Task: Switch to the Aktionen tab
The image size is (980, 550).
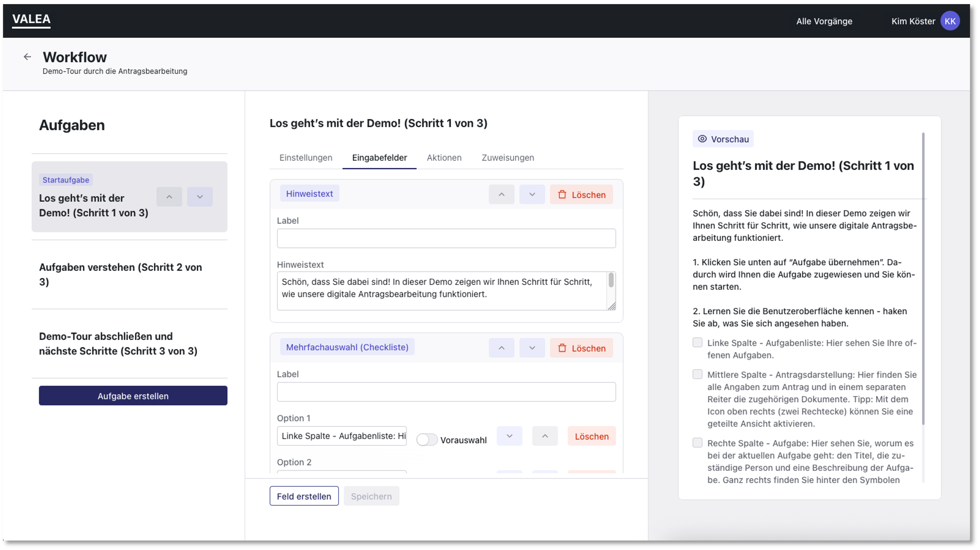Action: [444, 158]
